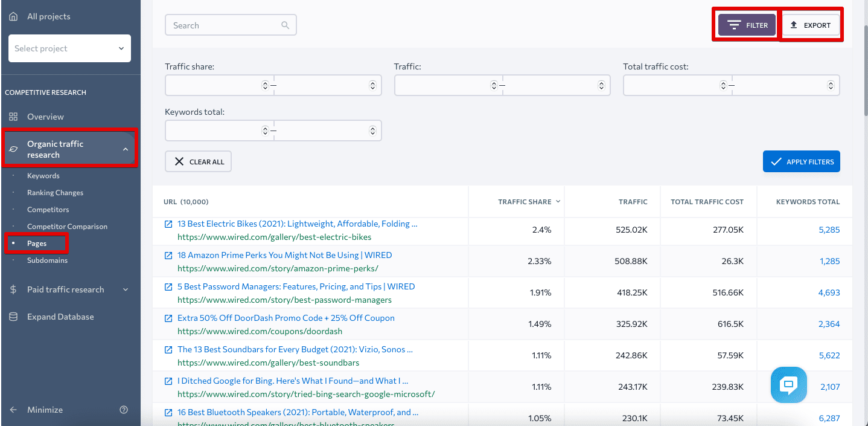Click the chat support bubble icon
The image size is (868, 426).
point(789,385)
